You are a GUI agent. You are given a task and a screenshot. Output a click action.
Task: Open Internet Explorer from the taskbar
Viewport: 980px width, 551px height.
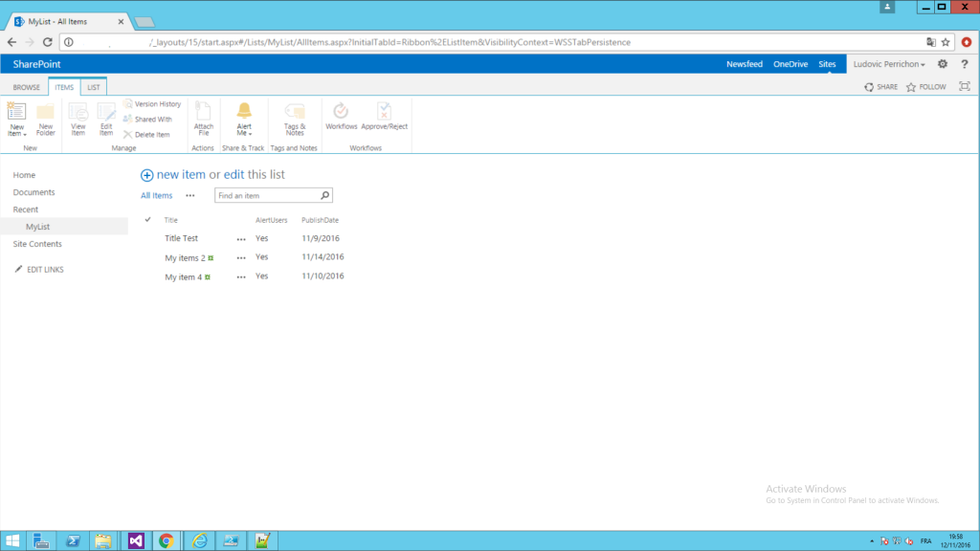tap(199, 540)
